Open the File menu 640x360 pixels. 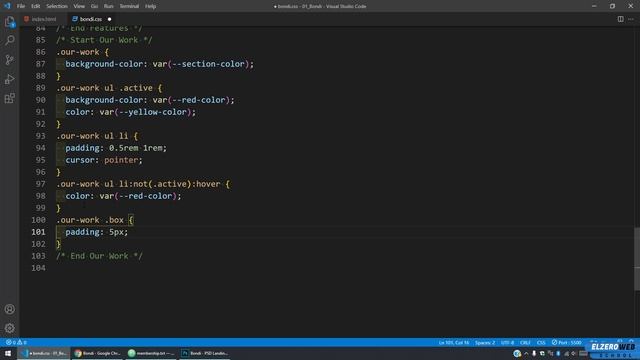(21, 6)
